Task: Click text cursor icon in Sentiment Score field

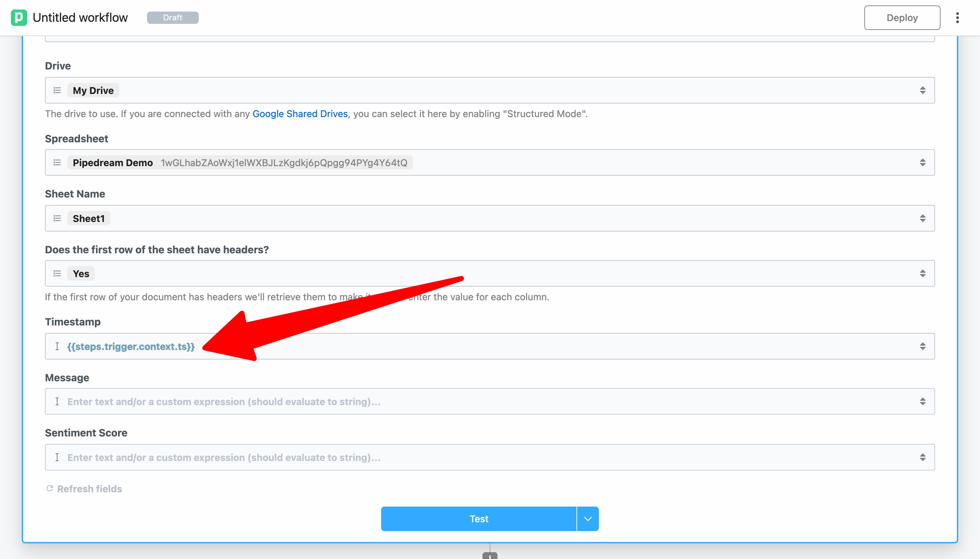Action: click(x=57, y=457)
